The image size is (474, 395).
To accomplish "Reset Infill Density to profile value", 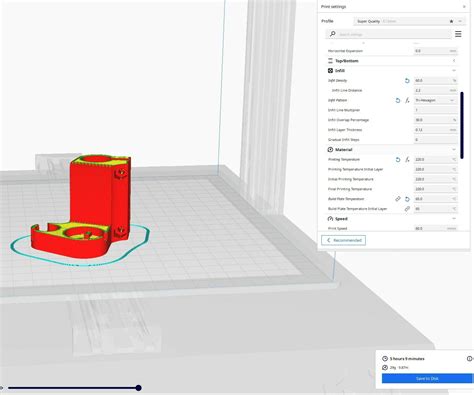I will click(407, 81).
